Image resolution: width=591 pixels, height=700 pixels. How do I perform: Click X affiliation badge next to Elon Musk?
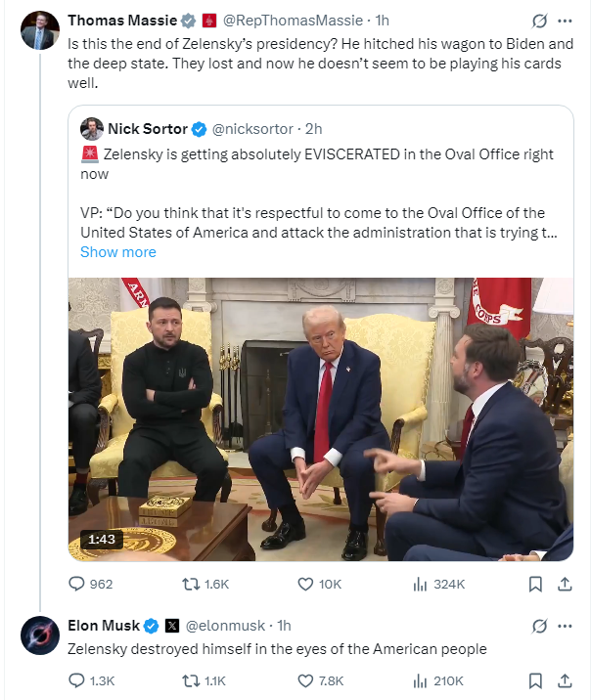point(172,626)
